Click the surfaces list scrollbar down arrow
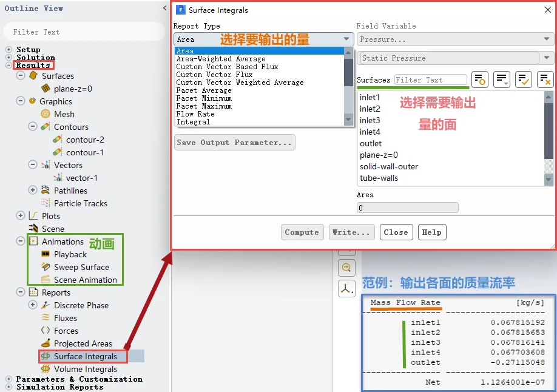Image resolution: width=557 pixels, height=392 pixels. [x=549, y=180]
